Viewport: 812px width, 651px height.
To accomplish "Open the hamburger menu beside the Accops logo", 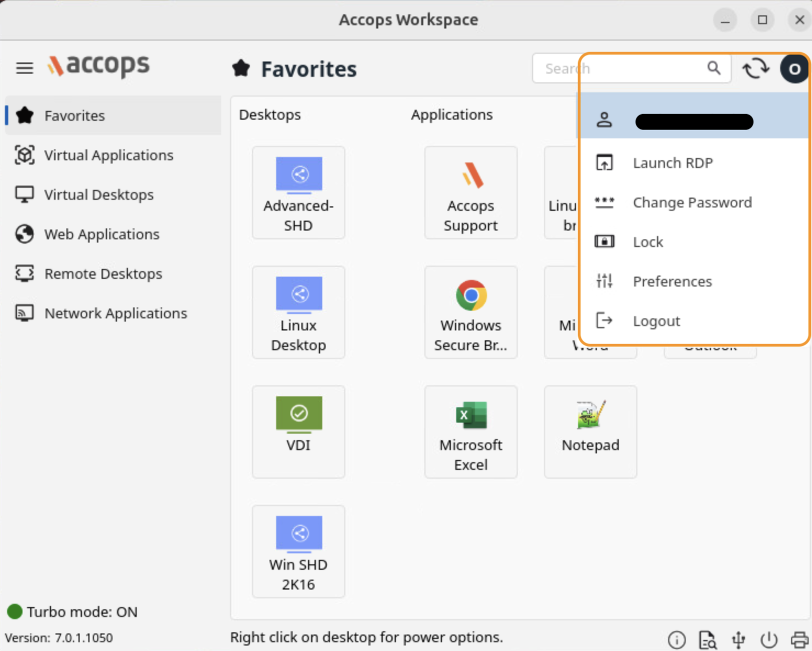I will click(x=25, y=68).
